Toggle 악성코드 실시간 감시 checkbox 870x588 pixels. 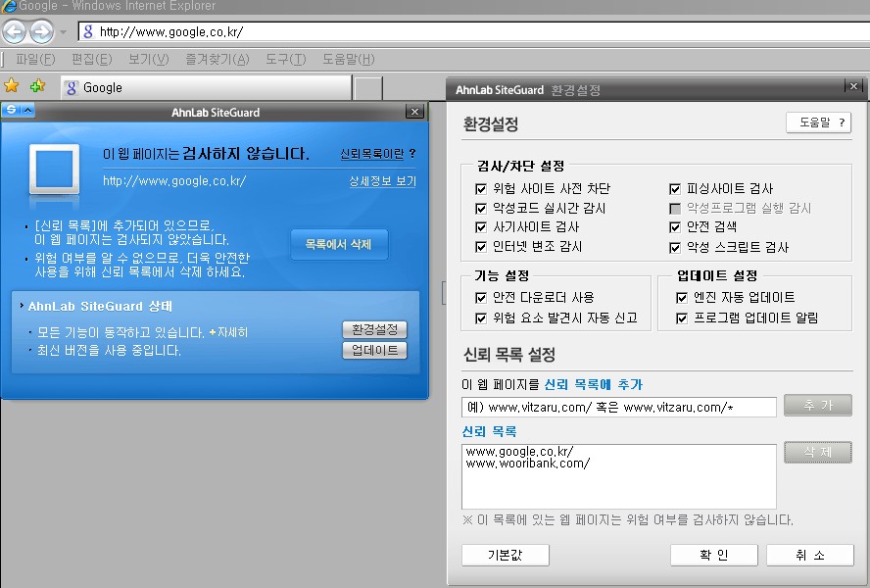tap(481, 208)
